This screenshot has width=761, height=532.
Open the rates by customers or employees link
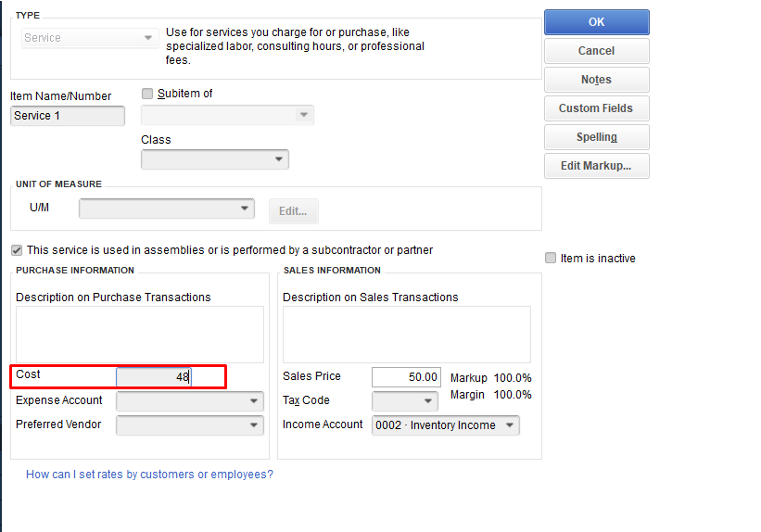point(149,475)
